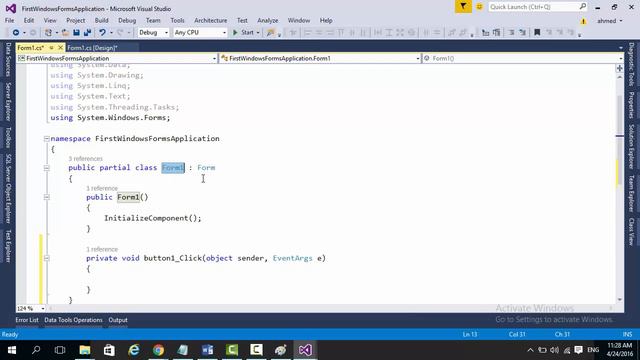Viewport: 640px width, 360px height.
Task: Open the Error List panel tab
Action: click(x=27, y=320)
